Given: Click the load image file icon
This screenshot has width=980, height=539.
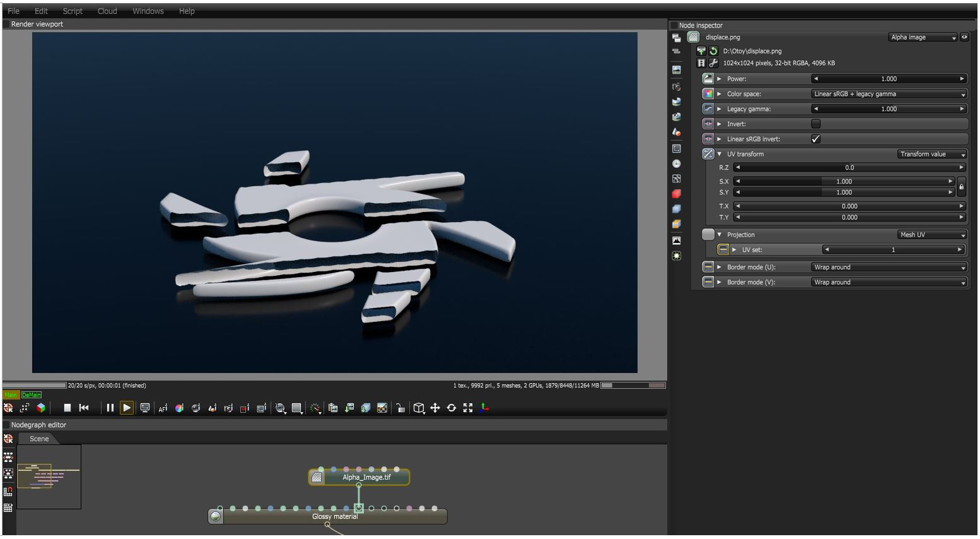Looking at the screenshot, I should coord(701,51).
